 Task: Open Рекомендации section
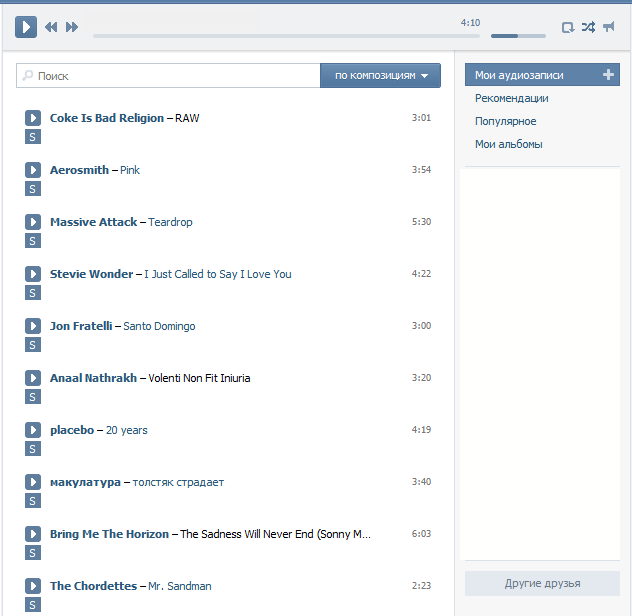pyautogui.click(x=511, y=98)
